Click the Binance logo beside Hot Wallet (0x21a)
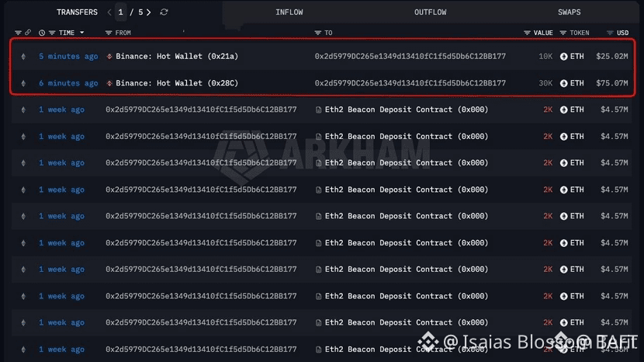Image resolution: width=644 pixels, height=362 pixels. (109, 57)
